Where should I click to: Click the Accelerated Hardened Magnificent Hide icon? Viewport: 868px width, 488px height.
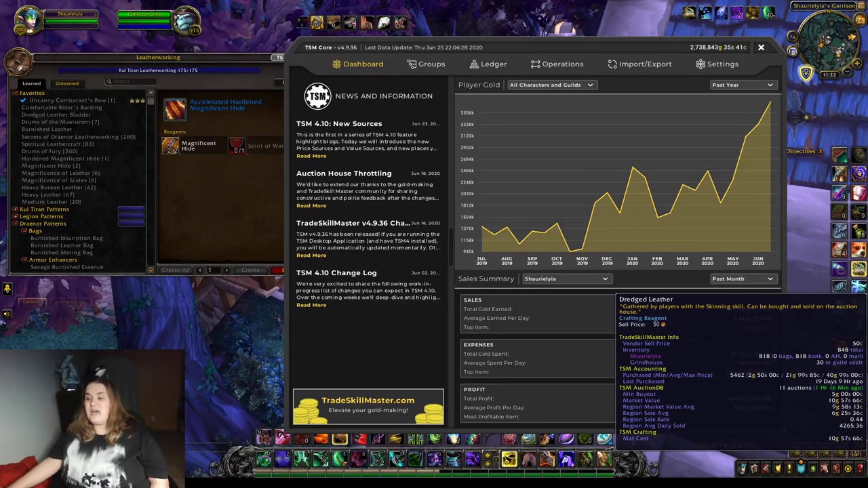point(174,108)
